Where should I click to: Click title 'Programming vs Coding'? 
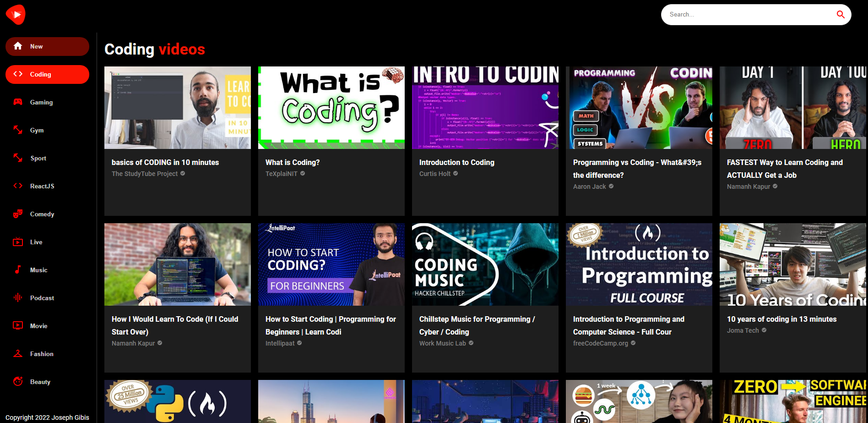(637, 169)
